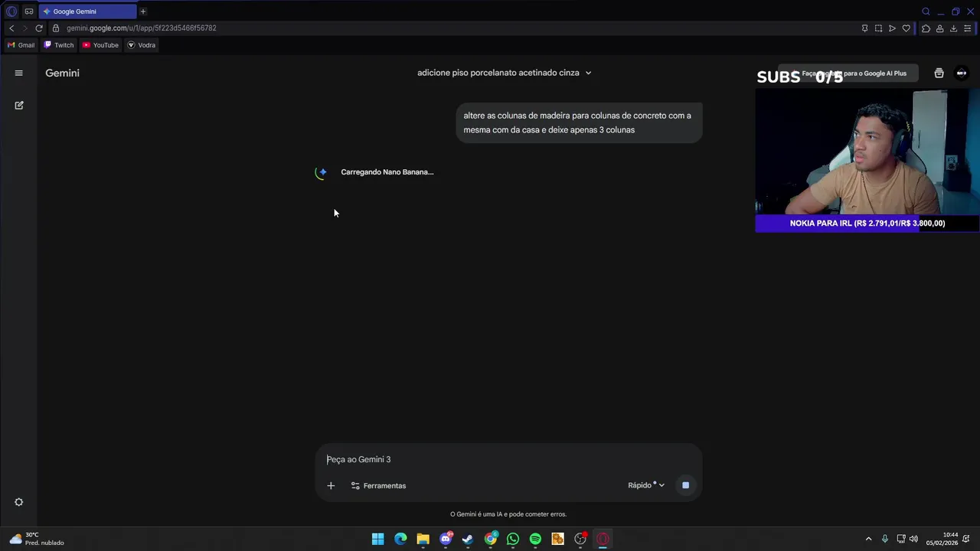Open browser downloads
The width and height of the screenshot is (980, 551).
953,28
